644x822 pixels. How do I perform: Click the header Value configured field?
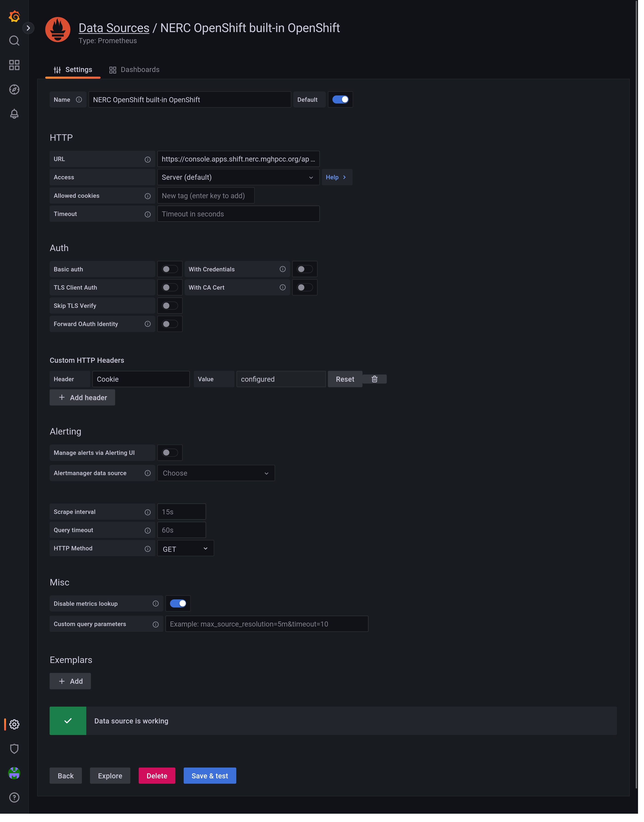(x=284, y=383)
